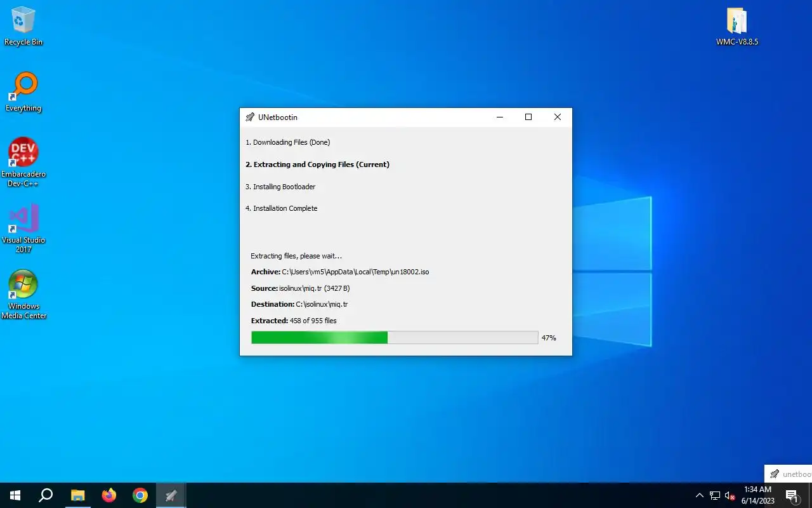The image size is (812, 508).
Task: Click the UNetbootin taskbar button
Action: point(171,495)
